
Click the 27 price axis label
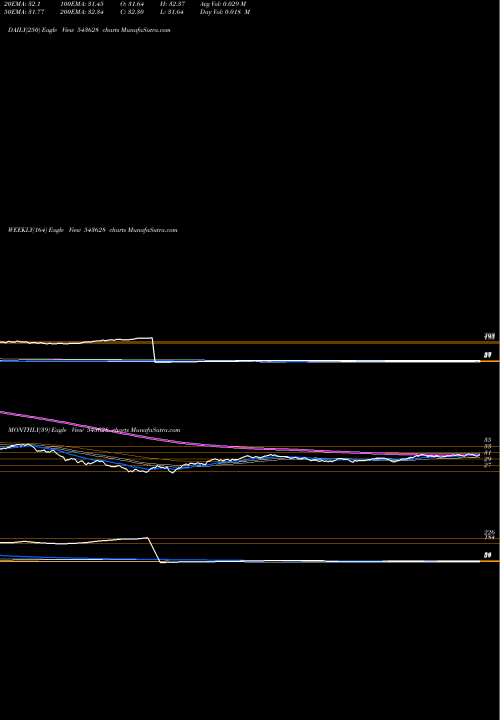click(488, 465)
